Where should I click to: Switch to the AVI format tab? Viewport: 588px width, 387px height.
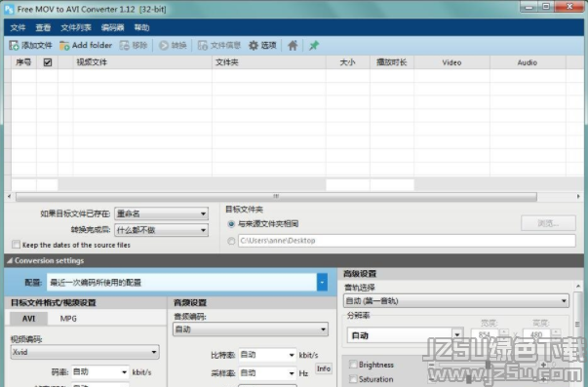[x=29, y=319]
